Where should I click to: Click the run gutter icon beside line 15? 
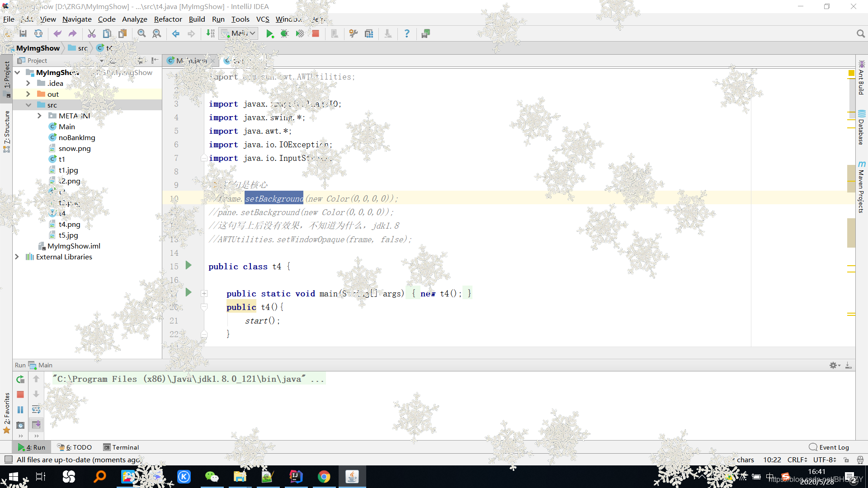click(189, 266)
